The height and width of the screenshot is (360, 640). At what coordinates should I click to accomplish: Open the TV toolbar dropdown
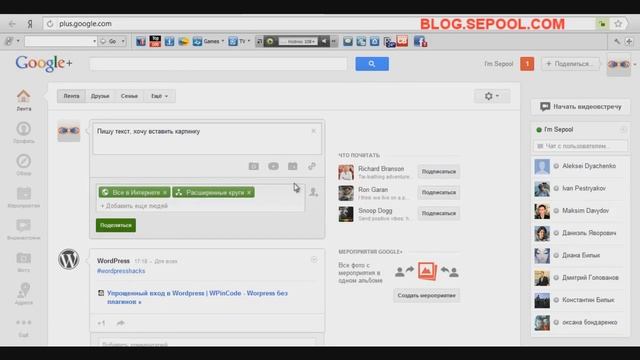pos(240,41)
